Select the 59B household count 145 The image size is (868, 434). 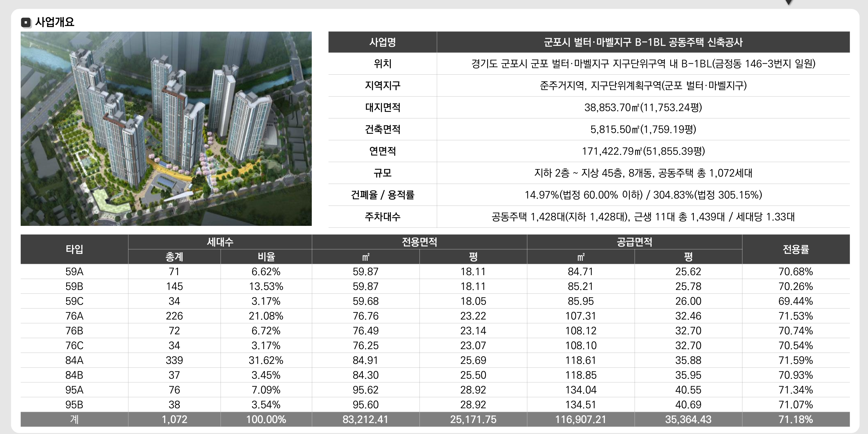point(174,286)
